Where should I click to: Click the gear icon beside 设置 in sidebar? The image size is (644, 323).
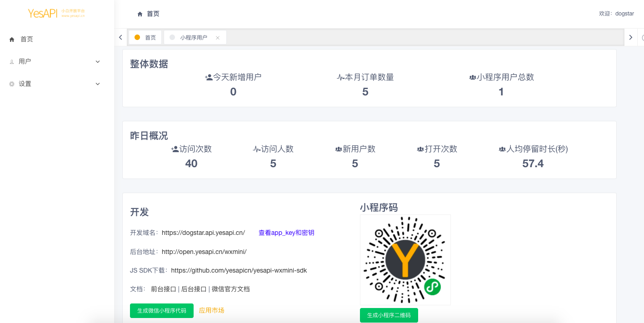click(x=11, y=84)
